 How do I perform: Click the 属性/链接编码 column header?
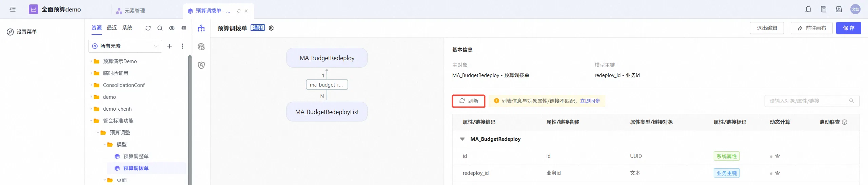pos(479,122)
